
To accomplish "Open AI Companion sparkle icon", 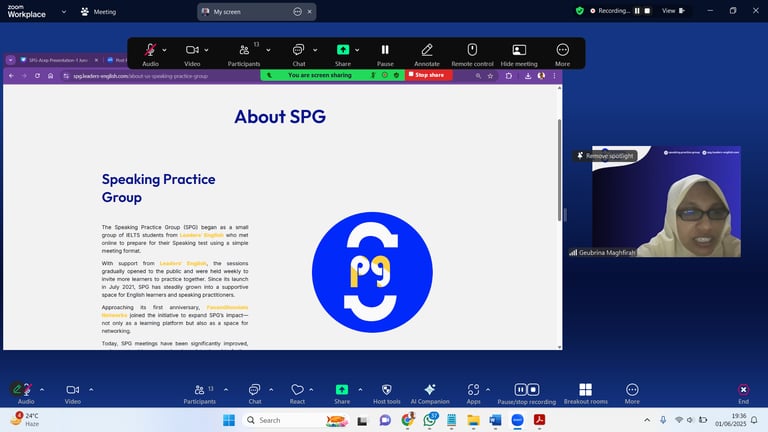I will point(430,389).
